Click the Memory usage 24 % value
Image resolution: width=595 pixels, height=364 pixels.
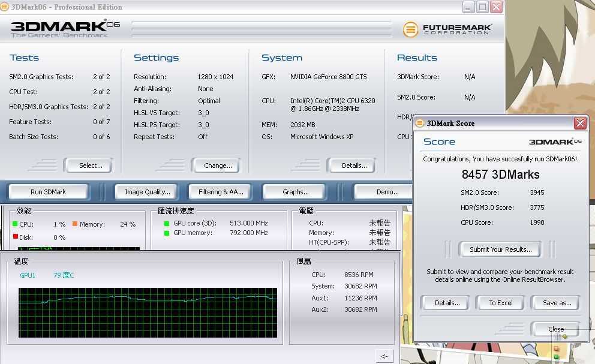pos(128,224)
